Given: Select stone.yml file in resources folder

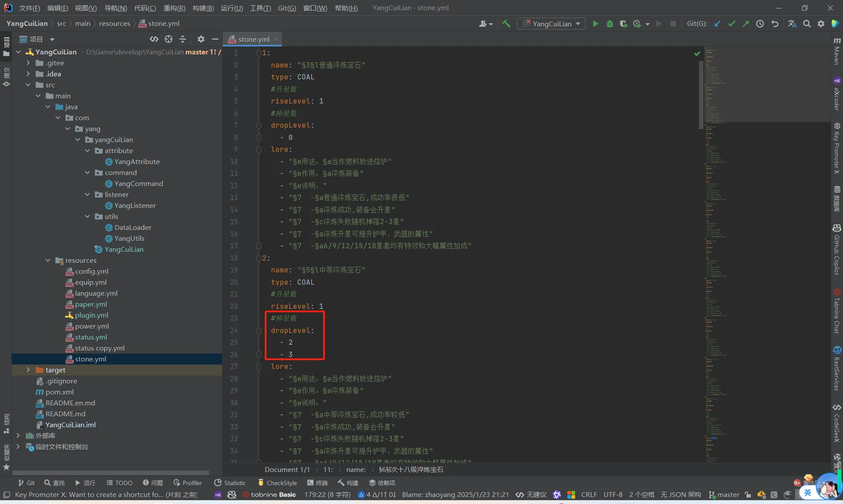Looking at the screenshot, I should tap(90, 359).
